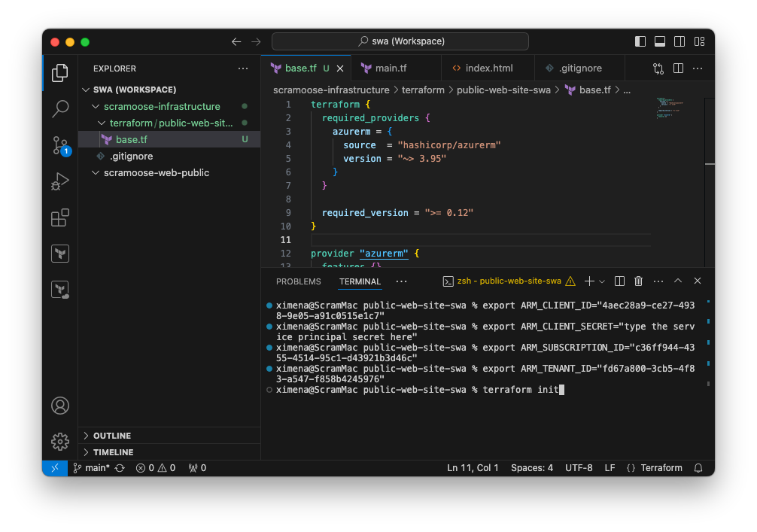The height and width of the screenshot is (532, 757).
Task: Go back using the left arrow
Action: coord(236,41)
